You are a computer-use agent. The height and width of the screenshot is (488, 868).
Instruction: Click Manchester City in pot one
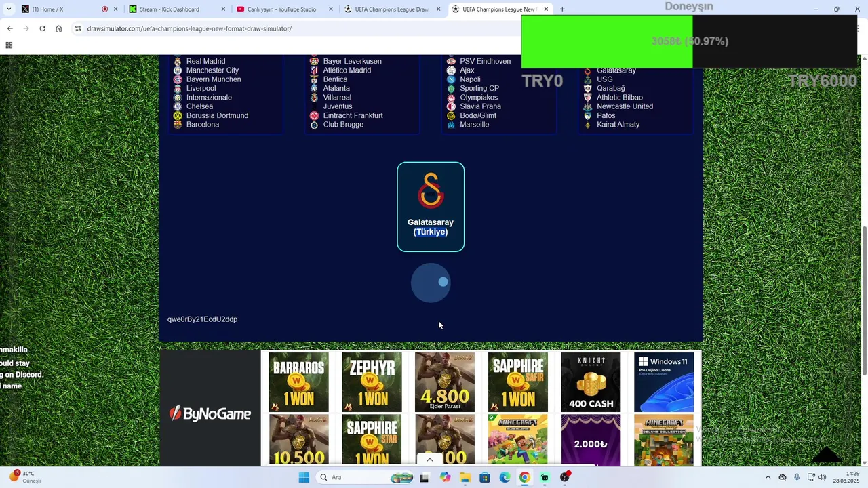(212, 70)
